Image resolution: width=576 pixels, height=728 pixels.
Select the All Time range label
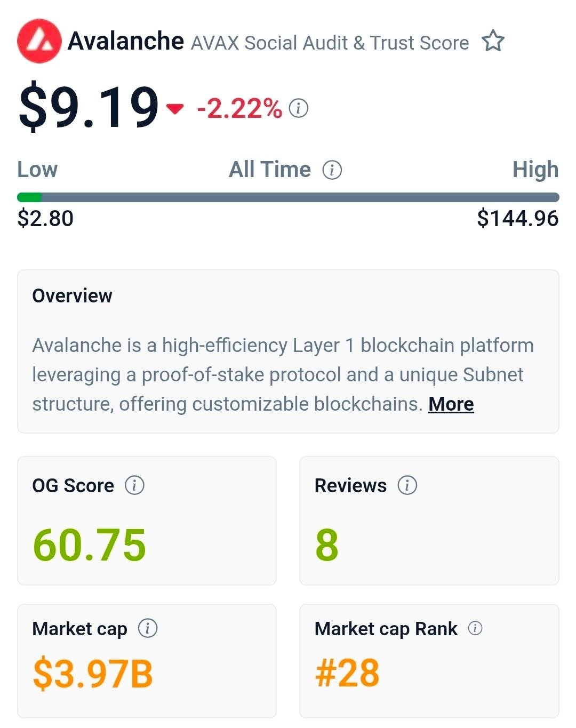pyautogui.click(x=270, y=170)
